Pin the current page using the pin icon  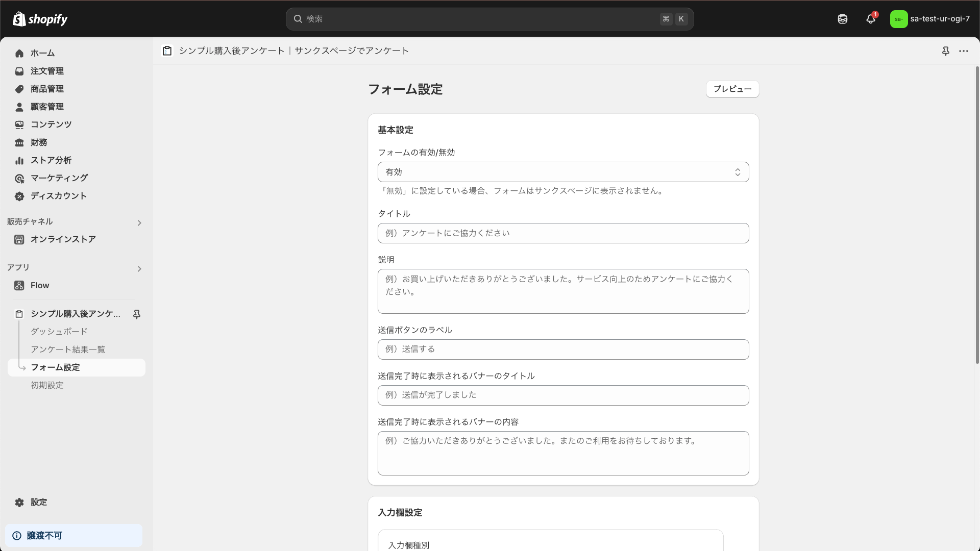[x=946, y=51]
